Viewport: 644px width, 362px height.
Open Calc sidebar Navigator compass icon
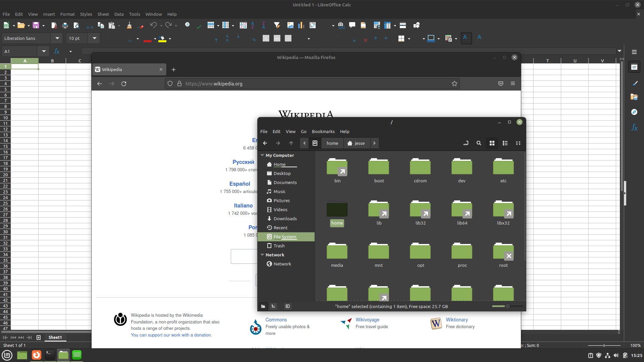634,112
